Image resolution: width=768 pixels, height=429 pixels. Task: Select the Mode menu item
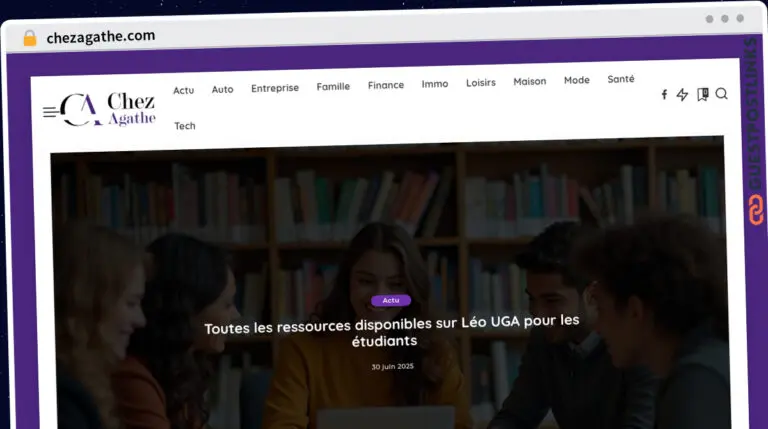pos(576,80)
